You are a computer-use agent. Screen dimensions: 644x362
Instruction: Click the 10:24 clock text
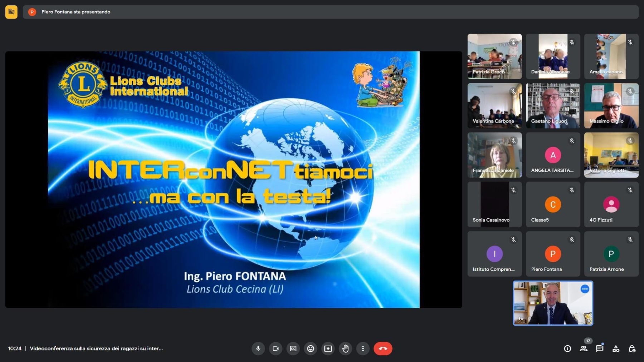pyautogui.click(x=15, y=348)
